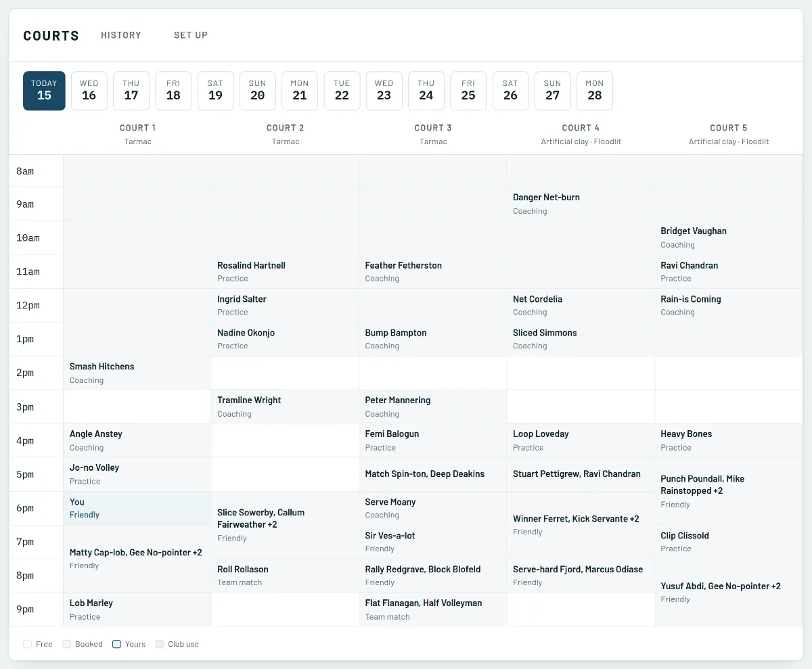Select Thu 17 date
The image size is (812, 669).
[x=131, y=91]
